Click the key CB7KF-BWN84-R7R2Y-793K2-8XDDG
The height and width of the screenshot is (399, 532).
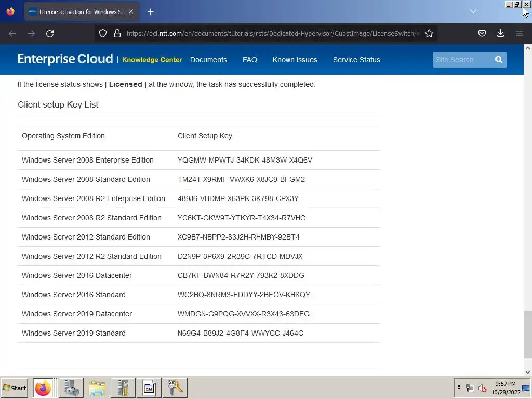point(241,275)
